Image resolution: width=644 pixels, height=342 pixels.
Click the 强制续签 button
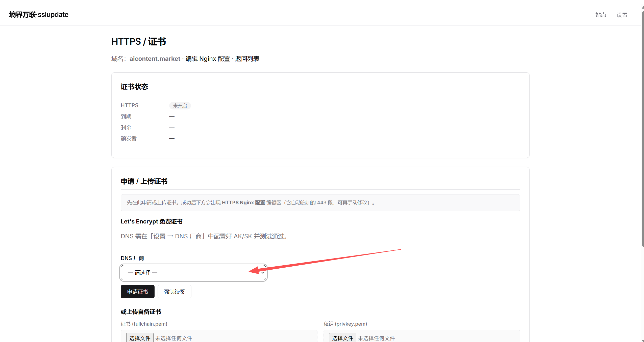[x=175, y=292]
